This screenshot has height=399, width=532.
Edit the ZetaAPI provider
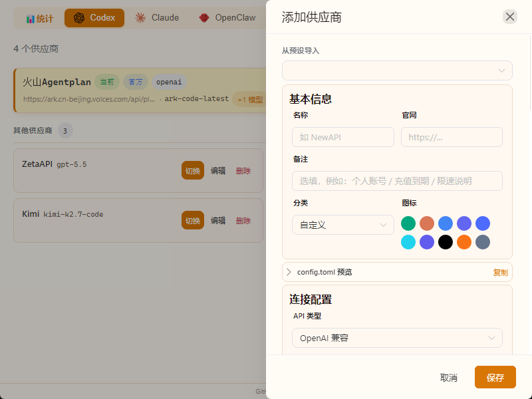point(218,171)
